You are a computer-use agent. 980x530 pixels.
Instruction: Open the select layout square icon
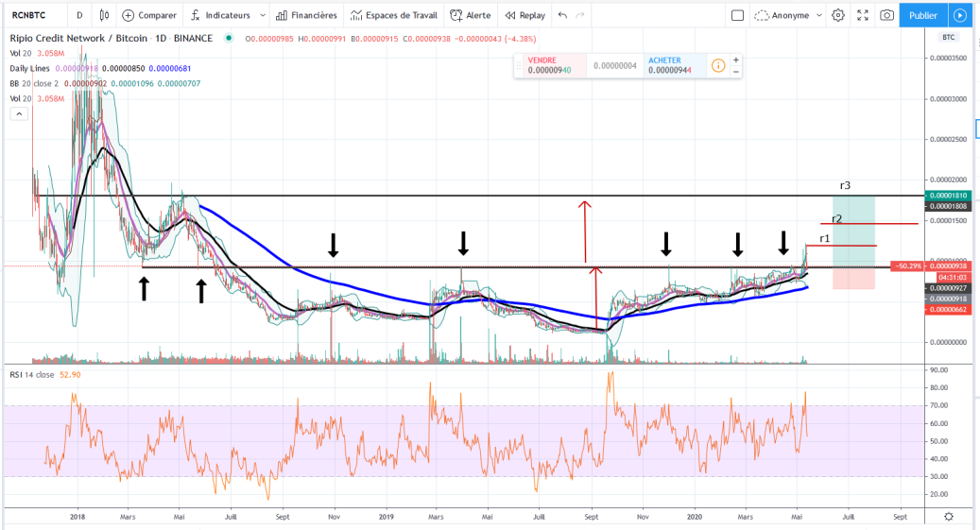click(x=737, y=15)
